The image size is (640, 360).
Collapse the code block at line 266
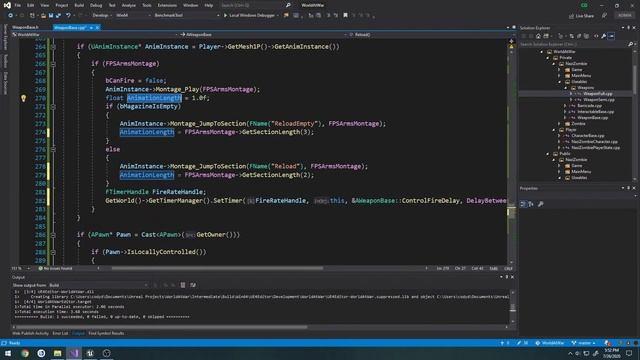click(x=53, y=64)
